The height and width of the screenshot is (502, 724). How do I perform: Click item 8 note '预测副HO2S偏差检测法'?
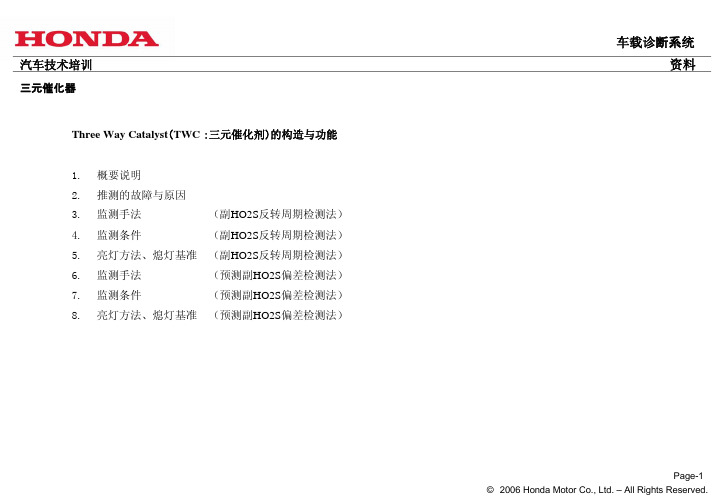pos(278,315)
